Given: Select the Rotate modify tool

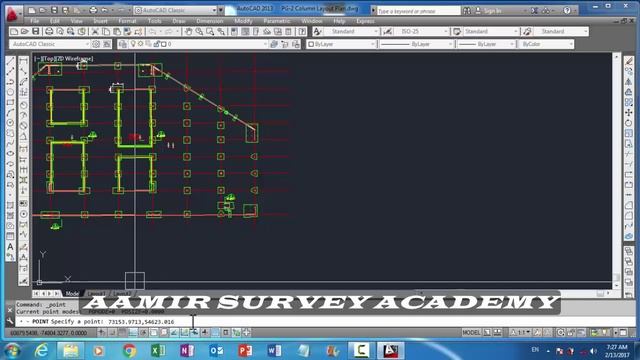Looking at the screenshot, I should point(629,123).
